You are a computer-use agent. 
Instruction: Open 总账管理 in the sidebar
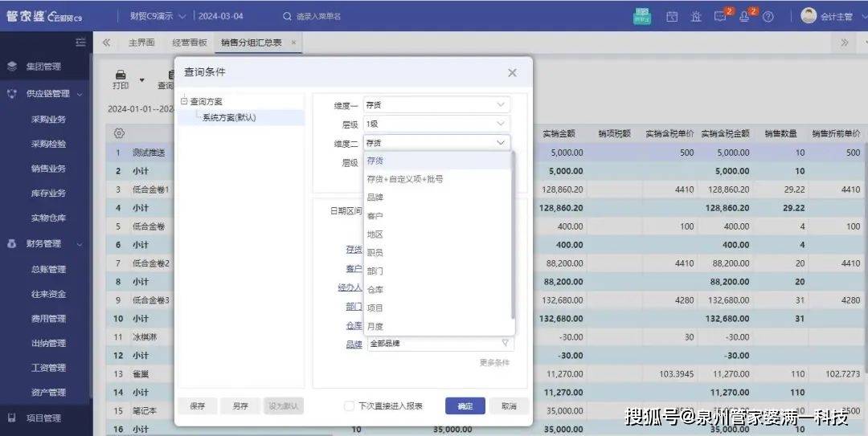[49, 269]
